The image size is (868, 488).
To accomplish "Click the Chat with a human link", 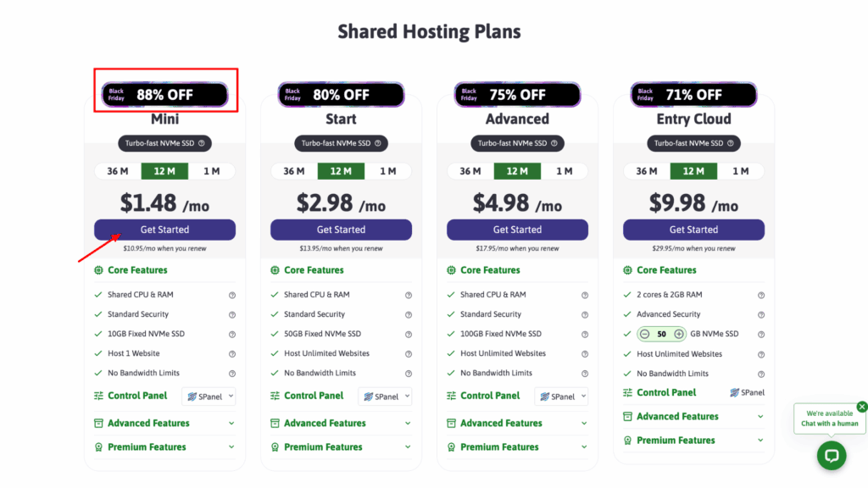I will tap(829, 423).
